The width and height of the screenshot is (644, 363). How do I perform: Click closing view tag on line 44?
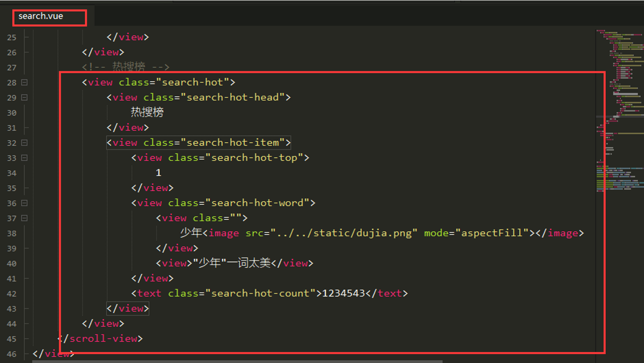tap(103, 324)
